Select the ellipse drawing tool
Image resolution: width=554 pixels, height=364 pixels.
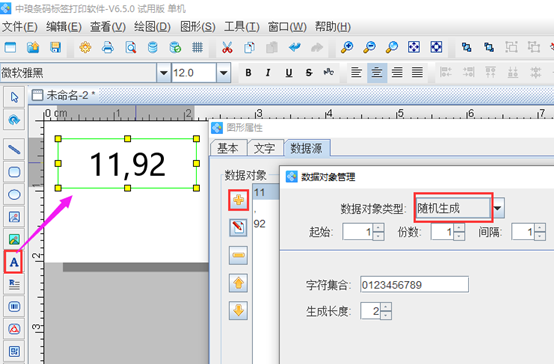click(x=14, y=194)
